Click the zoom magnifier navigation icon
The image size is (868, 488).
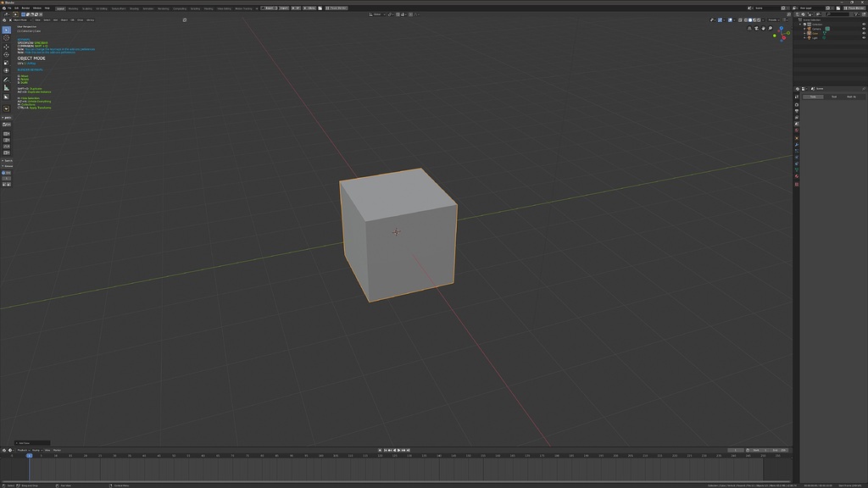(x=770, y=28)
